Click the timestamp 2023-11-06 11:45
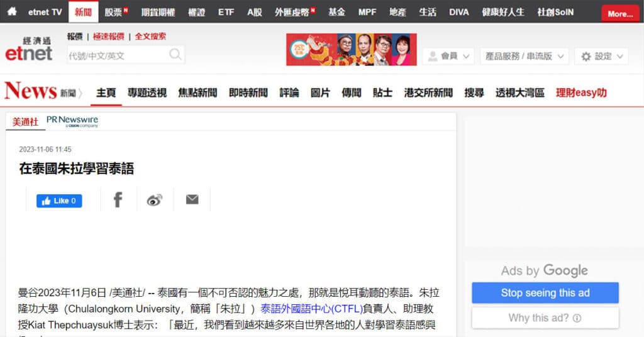The image size is (644, 337). point(45,150)
